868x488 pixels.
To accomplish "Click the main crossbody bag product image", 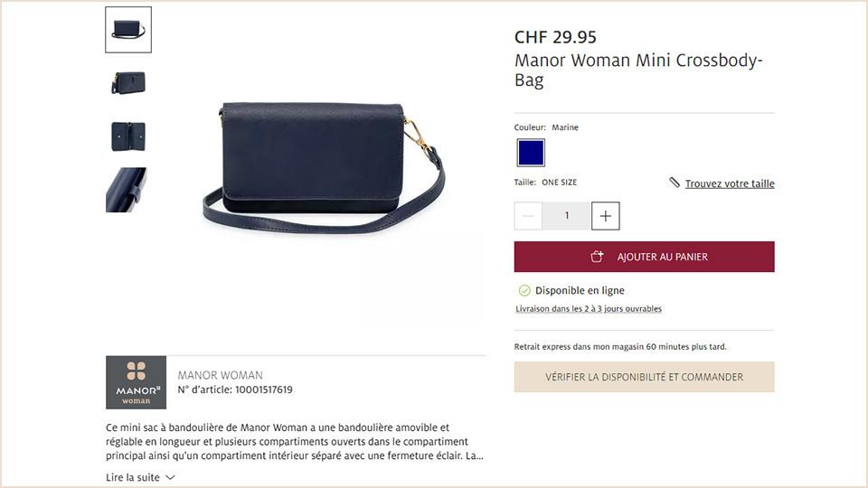I will pyautogui.click(x=324, y=167).
